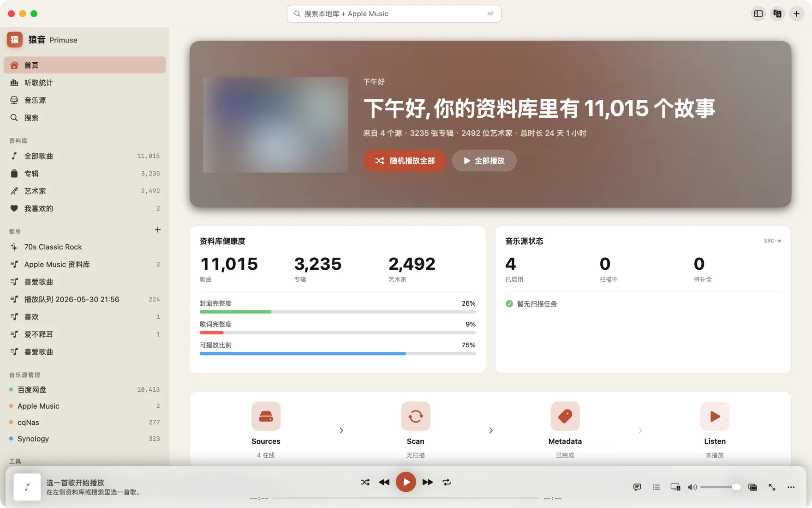Open the play queue list icon

click(656, 487)
